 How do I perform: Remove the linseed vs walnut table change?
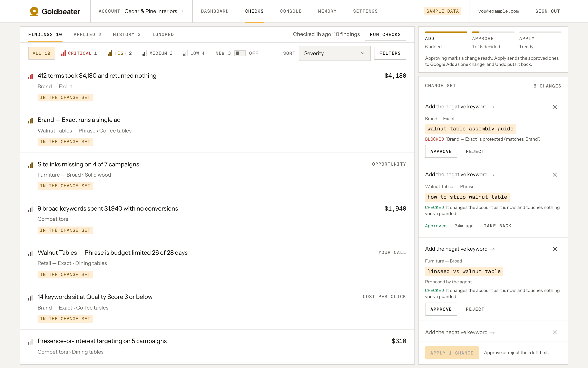point(555,249)
